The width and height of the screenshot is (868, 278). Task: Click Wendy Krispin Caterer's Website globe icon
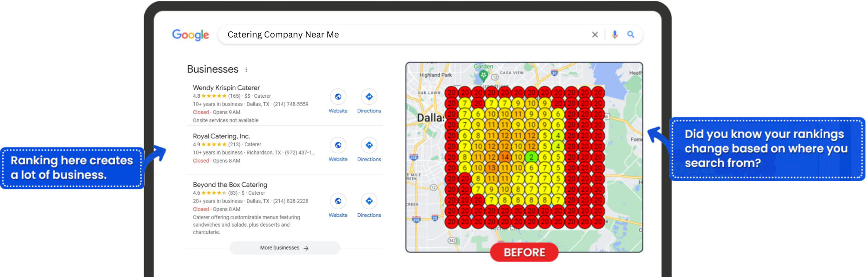click(338, 97)
